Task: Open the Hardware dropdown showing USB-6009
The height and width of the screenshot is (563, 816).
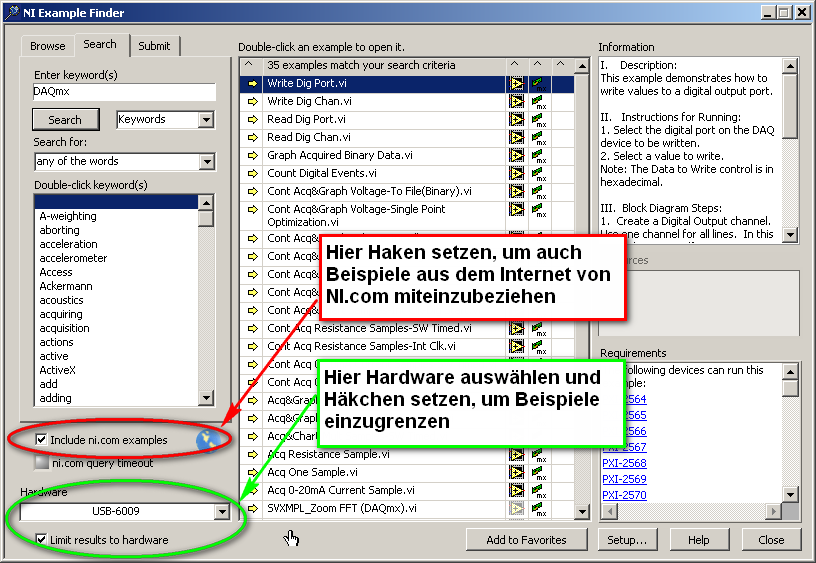Action: point(222,511)
